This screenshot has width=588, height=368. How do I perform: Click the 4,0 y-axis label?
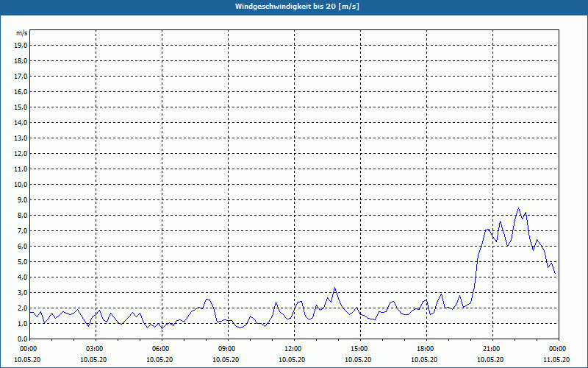tap(22, 277)
